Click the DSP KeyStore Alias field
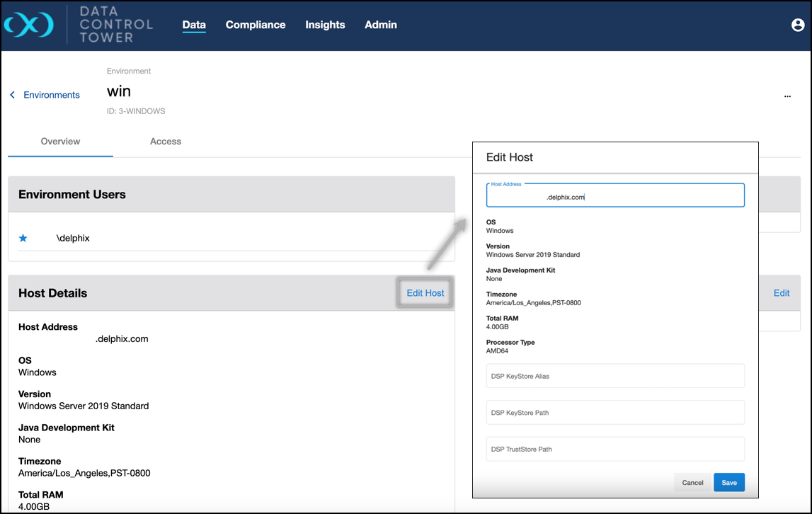This screenshot has height=514, width=812. (x=615, y=376)
